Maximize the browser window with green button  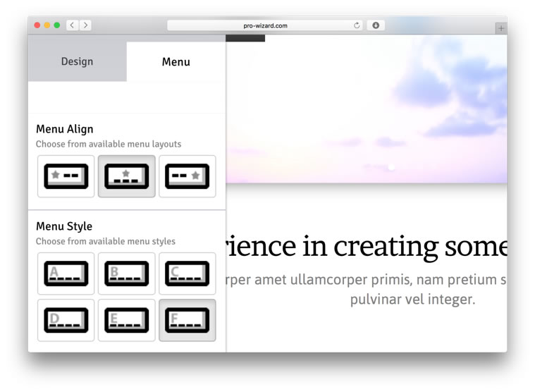tap(57, 25)
